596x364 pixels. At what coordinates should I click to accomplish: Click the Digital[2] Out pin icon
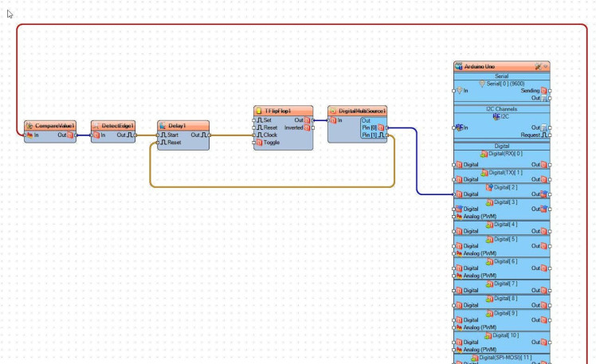[x=544, y=194]
